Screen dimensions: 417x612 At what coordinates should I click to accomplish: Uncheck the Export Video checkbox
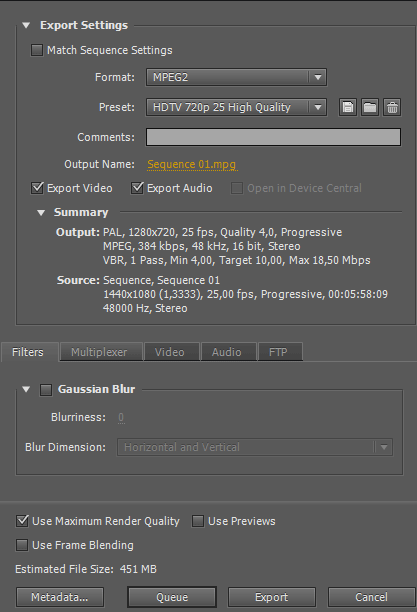tap(37, 188)
